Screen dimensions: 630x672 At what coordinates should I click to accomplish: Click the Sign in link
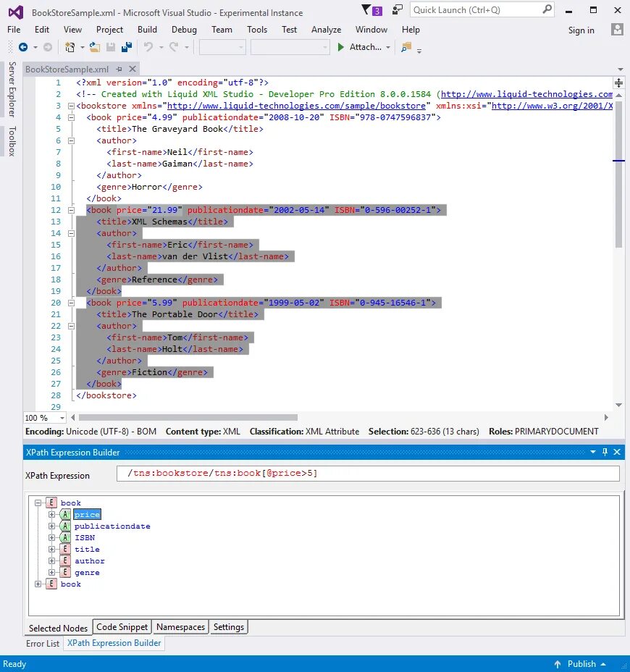pos(581,30)
